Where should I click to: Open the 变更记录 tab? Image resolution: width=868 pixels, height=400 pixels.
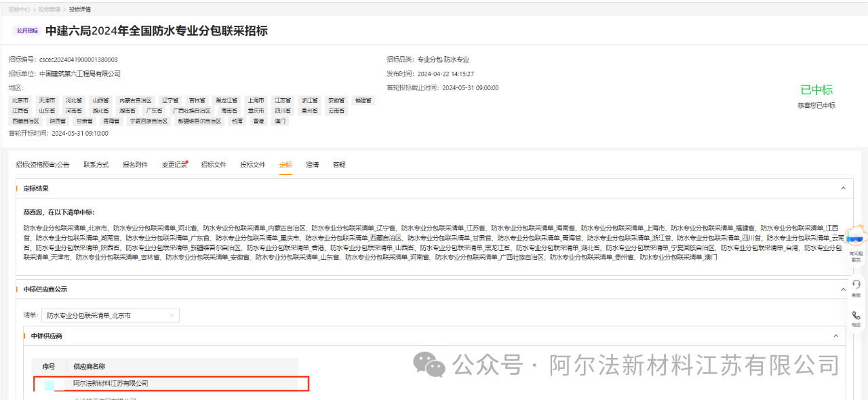pyautogui.click(x=174, y=165)
